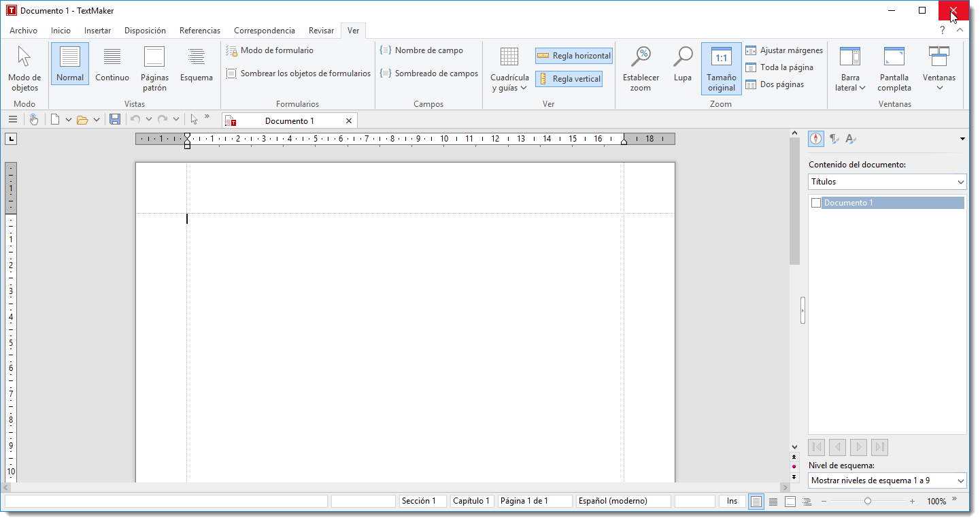
Task: Click status bar outline view icon
Action: tap(807, 502)
